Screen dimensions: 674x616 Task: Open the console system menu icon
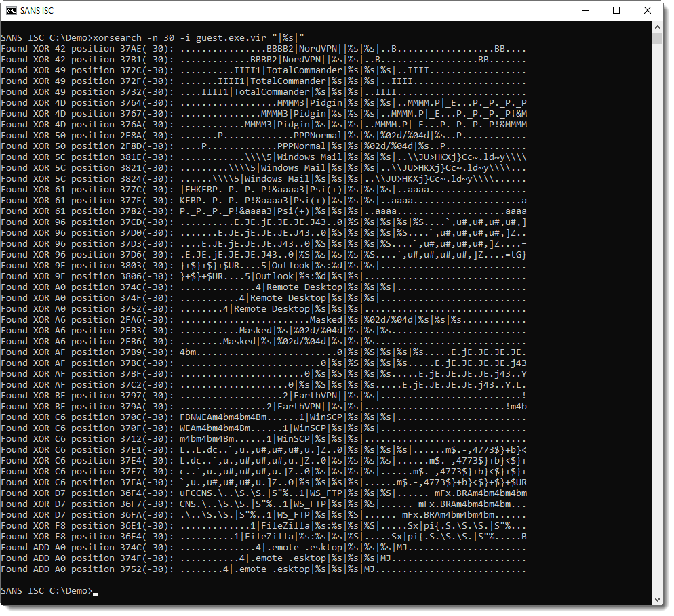11,10
